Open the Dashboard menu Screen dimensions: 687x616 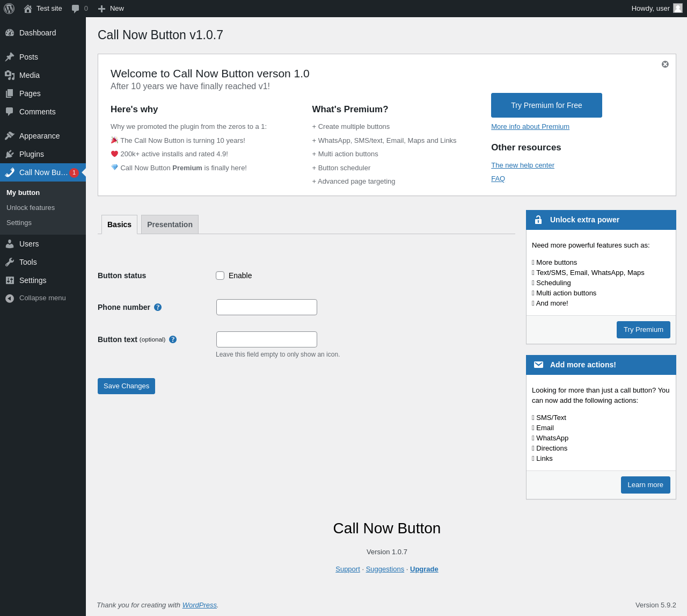point(43,33)
